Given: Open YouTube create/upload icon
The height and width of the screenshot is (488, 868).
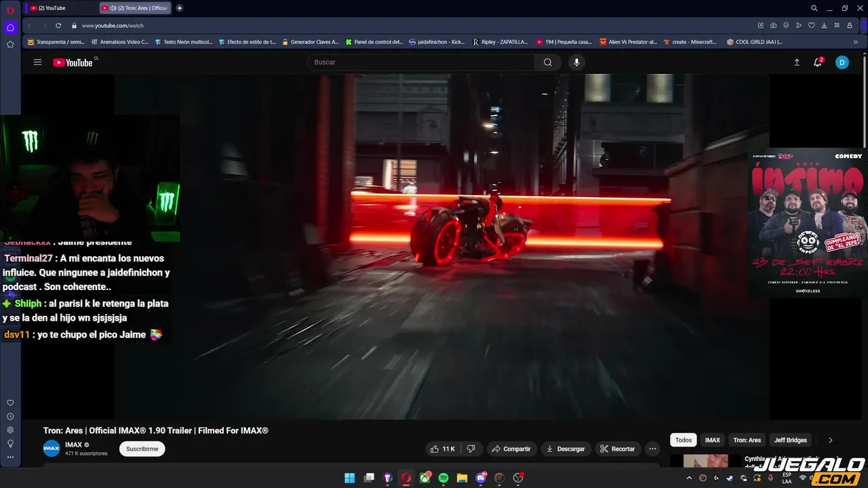Looking at the screenshot, I should 797,62.
